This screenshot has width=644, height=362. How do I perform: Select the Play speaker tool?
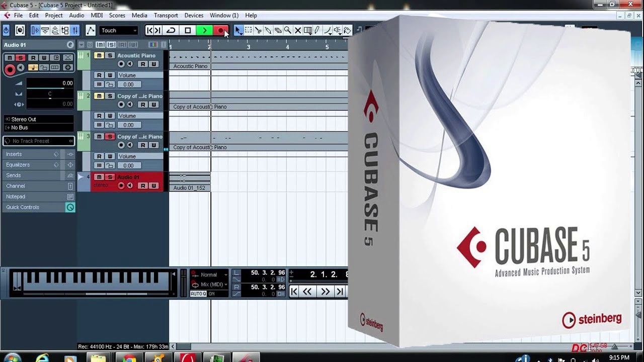pyautogui.click(x=338, y=31)
